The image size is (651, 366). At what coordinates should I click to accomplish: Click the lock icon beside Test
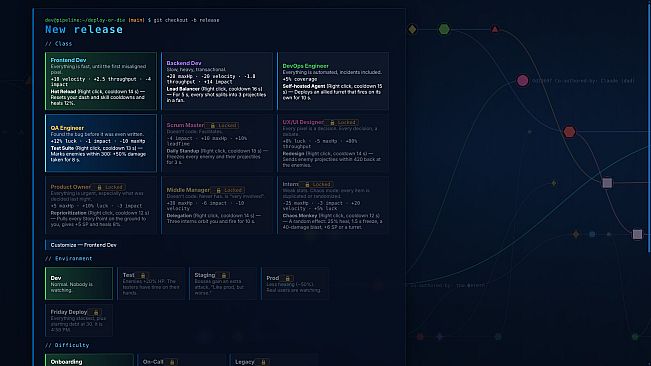[x=143, y=275]
